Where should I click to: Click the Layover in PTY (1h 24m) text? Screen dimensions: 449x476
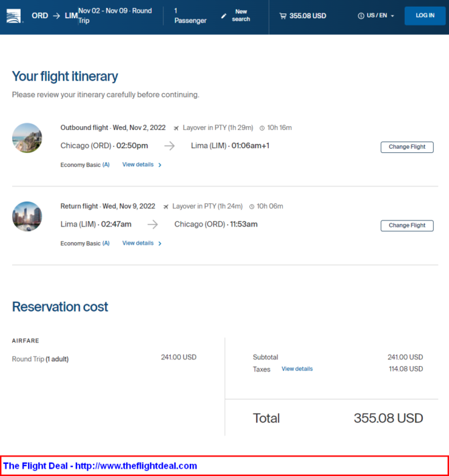[208, 206]
